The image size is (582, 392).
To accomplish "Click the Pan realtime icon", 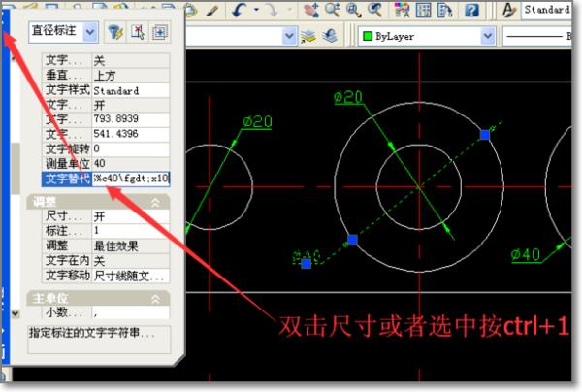I will pyautogui.click(x=311, y=10).
